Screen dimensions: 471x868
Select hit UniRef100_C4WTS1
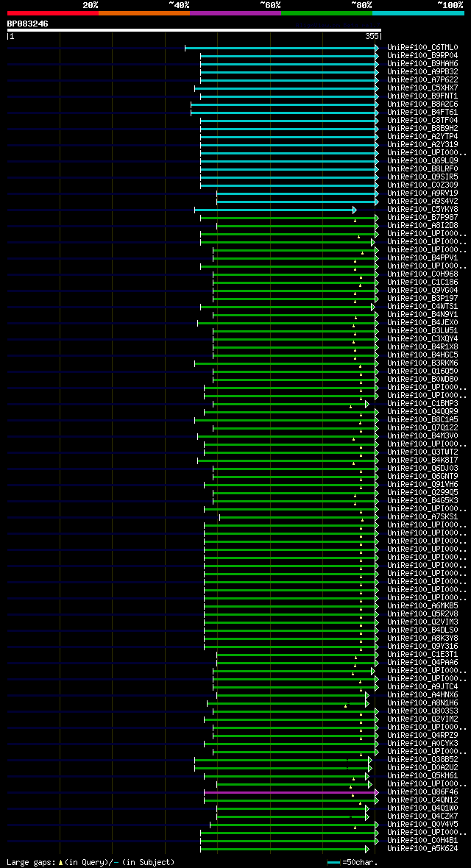coord(422,306)
